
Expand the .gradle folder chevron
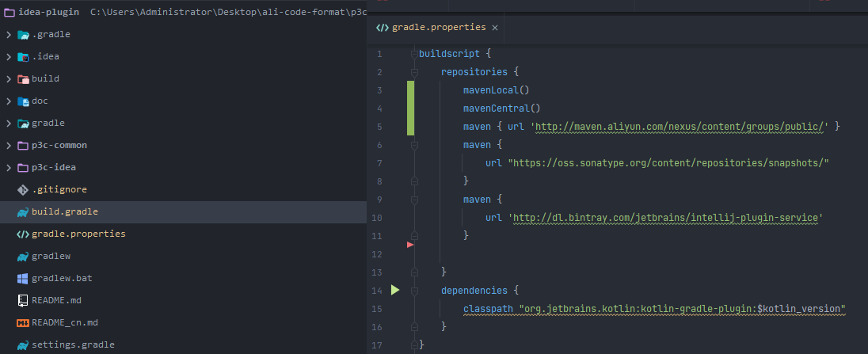8,35
